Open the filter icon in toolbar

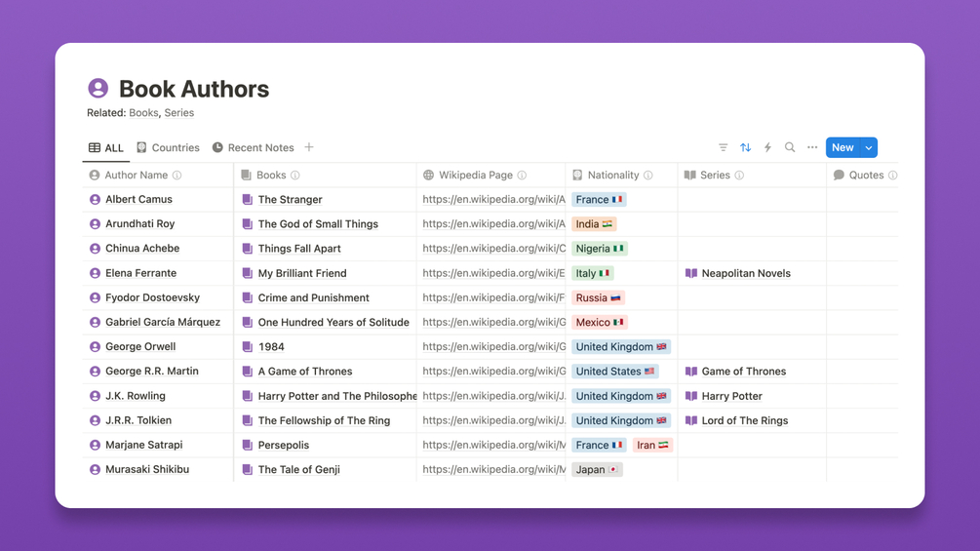click(724, 147)
